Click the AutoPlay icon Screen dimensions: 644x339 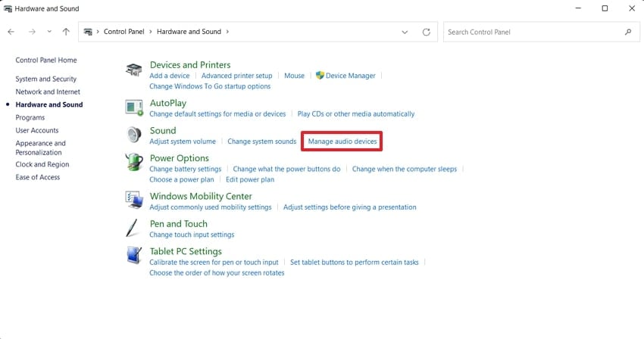tap(133, 107)
